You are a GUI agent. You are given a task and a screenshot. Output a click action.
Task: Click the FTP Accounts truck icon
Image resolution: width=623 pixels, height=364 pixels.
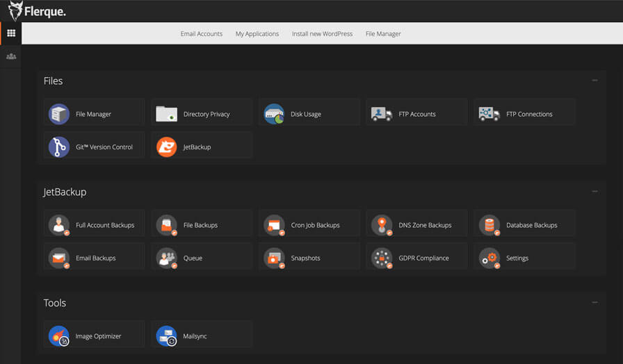(382, 114)
